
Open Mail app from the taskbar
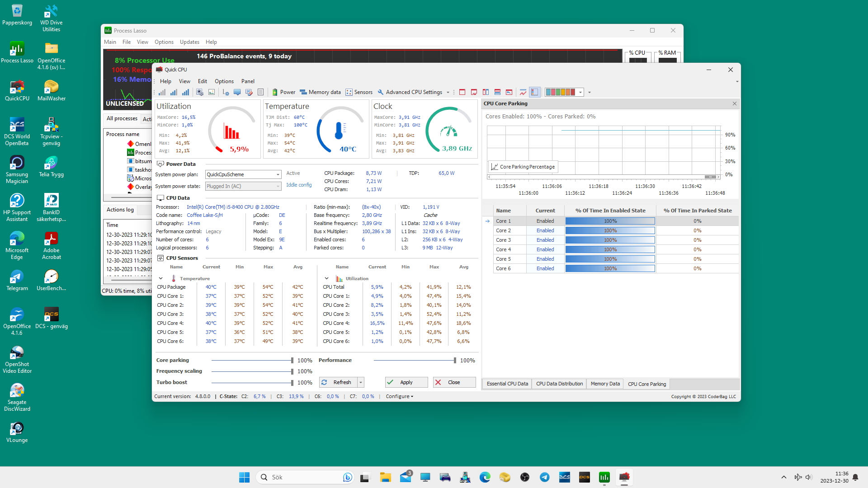pos(406,477)
